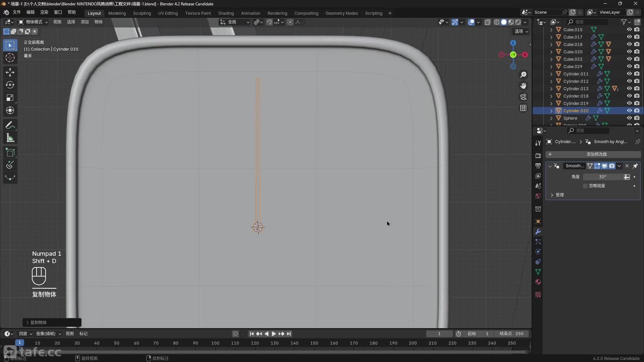The image size is (644, 362).
Task: Open the Physics properties tab
Action: coord(538,252)
